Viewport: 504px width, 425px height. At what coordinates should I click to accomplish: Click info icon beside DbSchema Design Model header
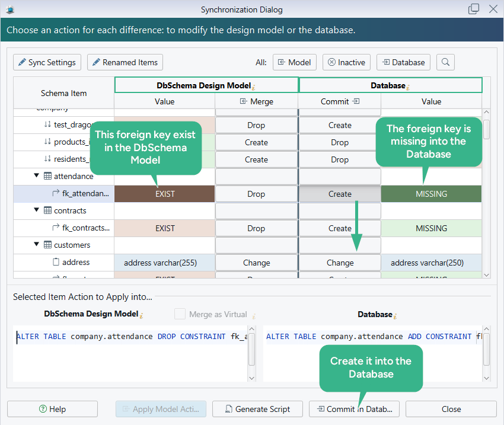point(254,87)
